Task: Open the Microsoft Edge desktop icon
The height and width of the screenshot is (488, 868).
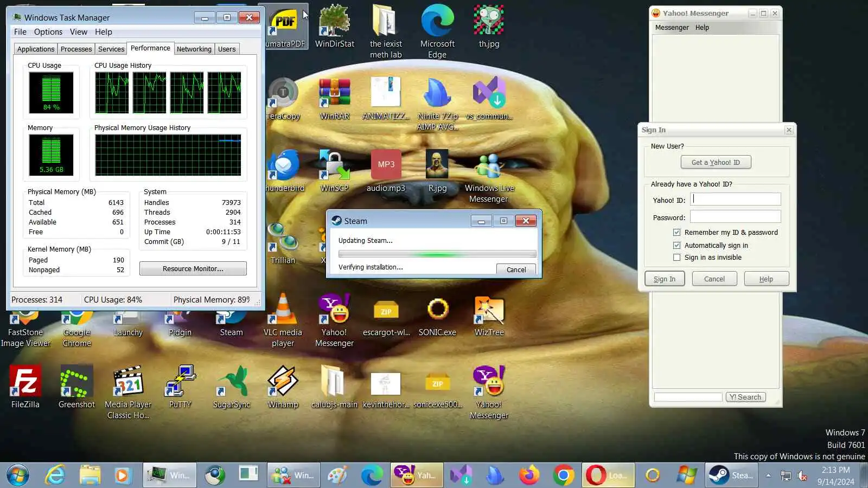Action: pos(437,31)
